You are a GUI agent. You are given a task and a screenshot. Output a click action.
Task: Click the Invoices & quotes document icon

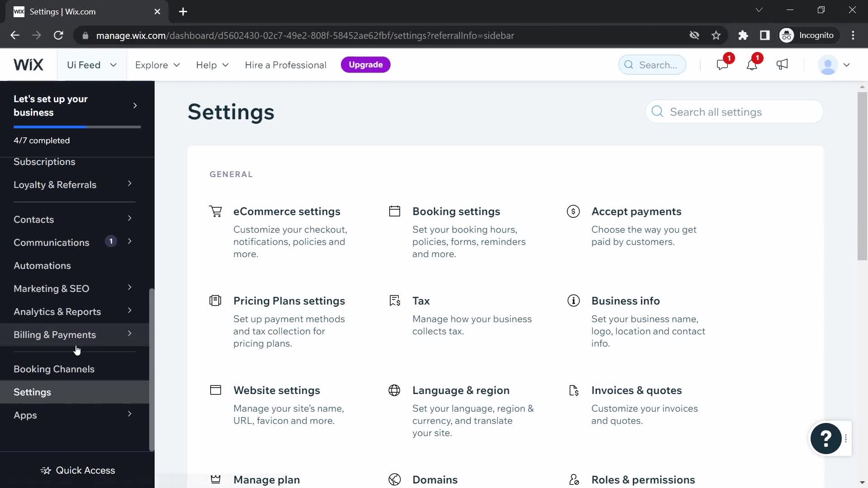tap(574, 390)
